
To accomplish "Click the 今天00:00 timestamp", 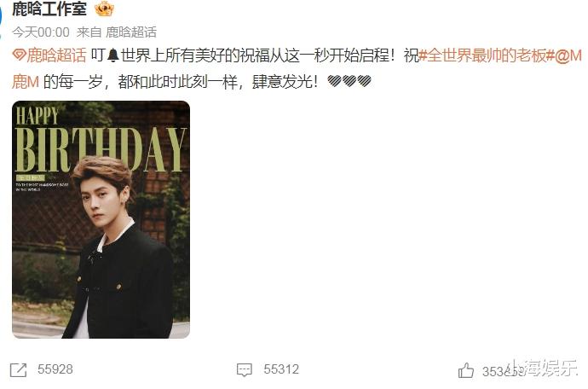I will (41, 32).
